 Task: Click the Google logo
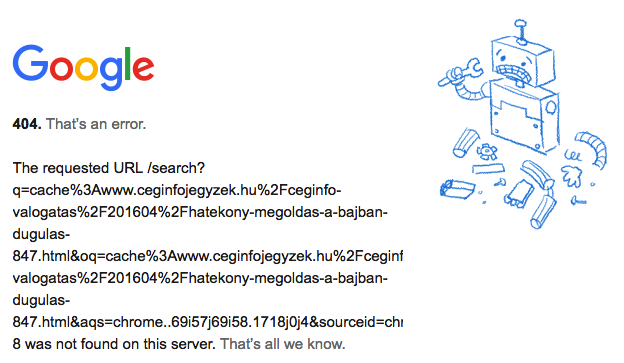[84, 67]
